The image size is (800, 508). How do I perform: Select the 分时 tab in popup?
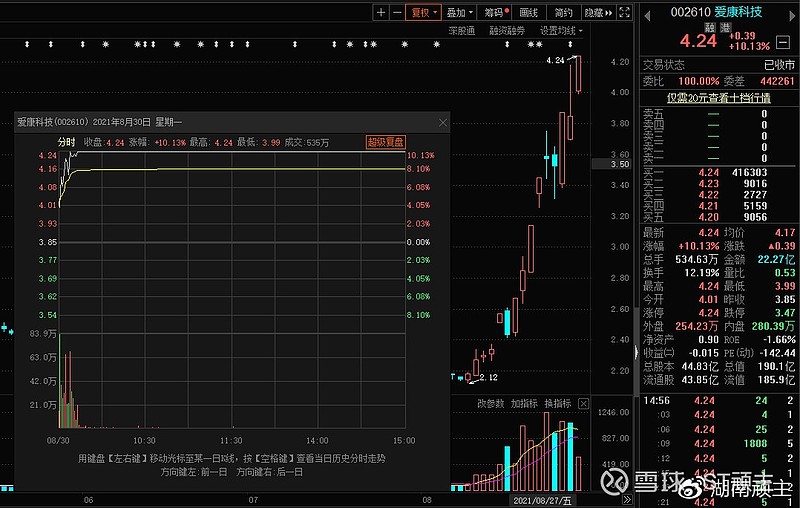coord(66,142)
